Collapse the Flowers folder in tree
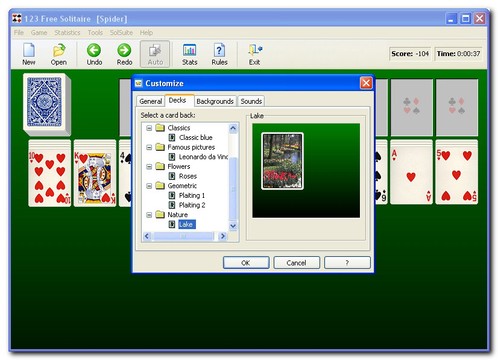Viewport: 498px width, 360px height. coord(149,166)
